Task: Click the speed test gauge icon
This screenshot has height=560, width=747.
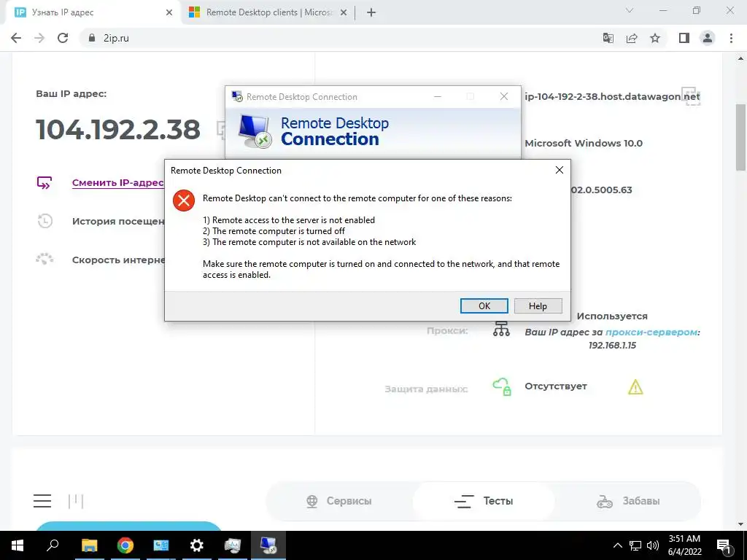Action: pos(44,259)
